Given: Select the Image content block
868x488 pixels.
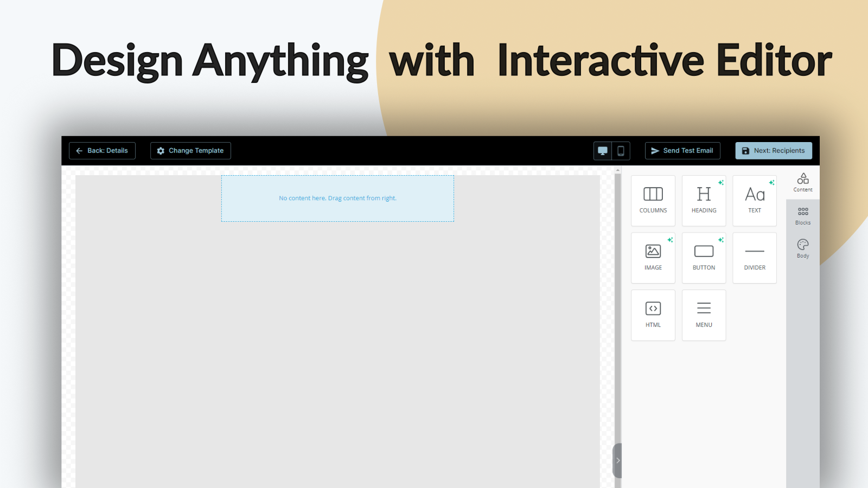Looking at the screenshot, I should click(653, 258).
